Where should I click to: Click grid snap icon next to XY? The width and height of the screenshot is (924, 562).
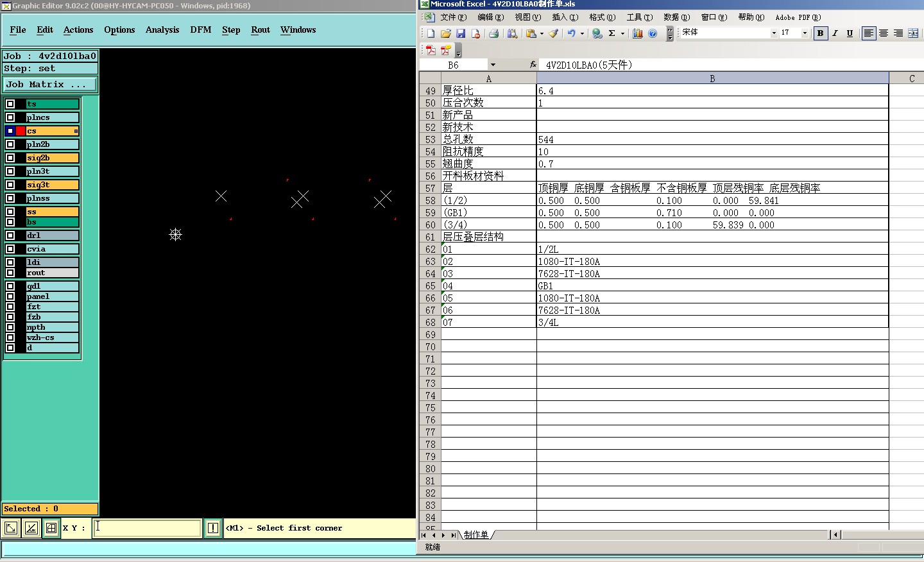coord(51,528)
